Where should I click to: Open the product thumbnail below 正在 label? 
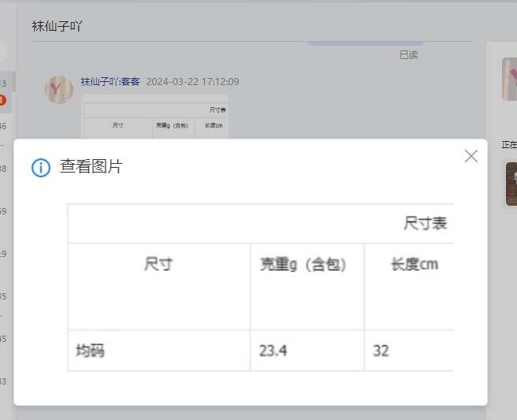coord(511,184)
